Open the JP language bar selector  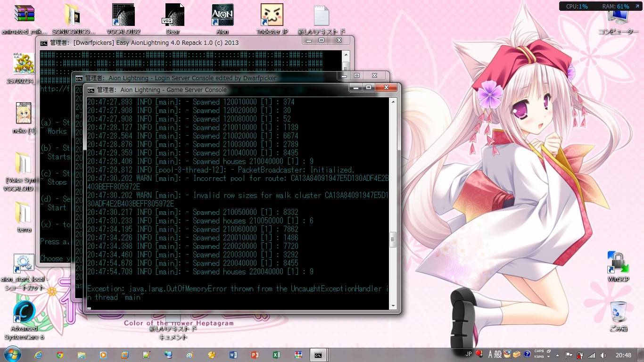[x=469, y=354]
